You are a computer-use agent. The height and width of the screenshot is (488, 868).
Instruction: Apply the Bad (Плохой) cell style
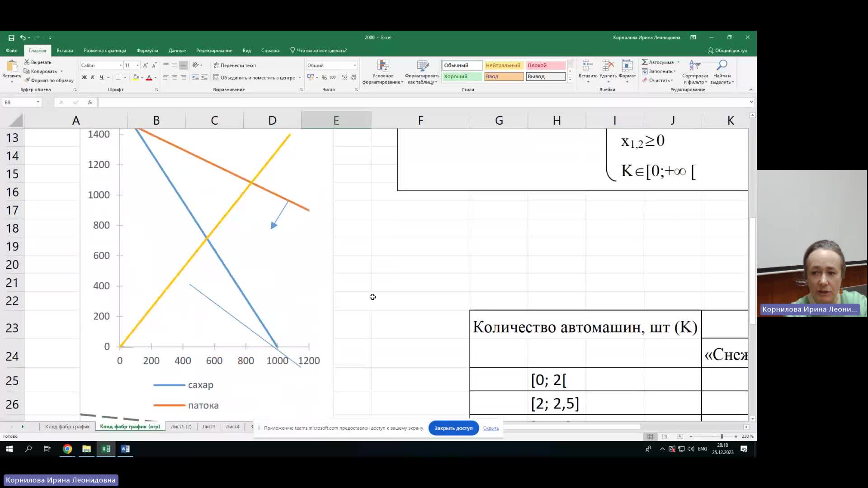[x=545, y=65]
